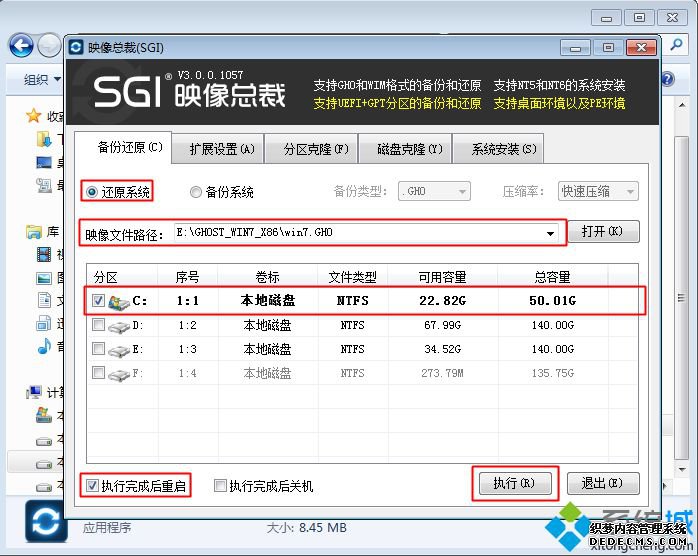Click the Documents library icon in sidebar
Screen dimensions: 698x556
(x=44, y=300)
